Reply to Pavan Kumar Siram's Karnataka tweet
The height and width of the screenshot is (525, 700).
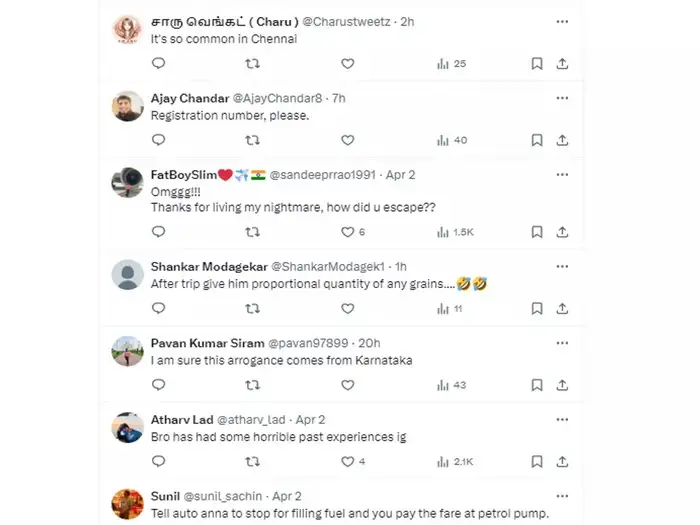158,385
